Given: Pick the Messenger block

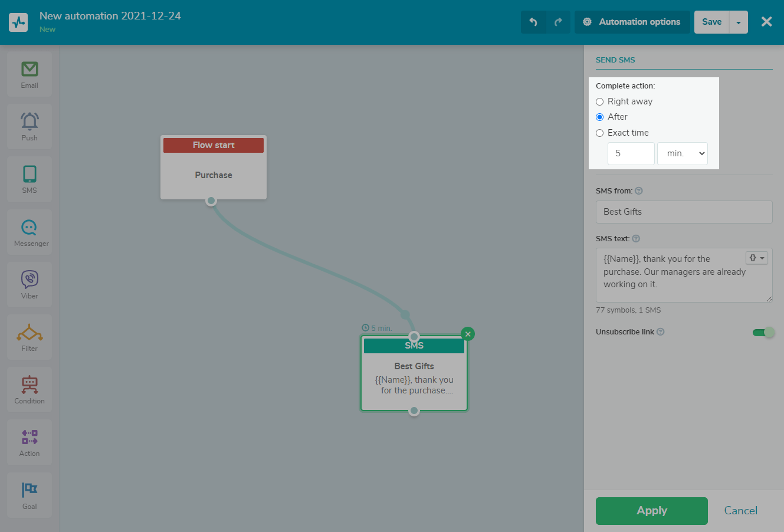Looking at the screenshot, I should point(29,232).
